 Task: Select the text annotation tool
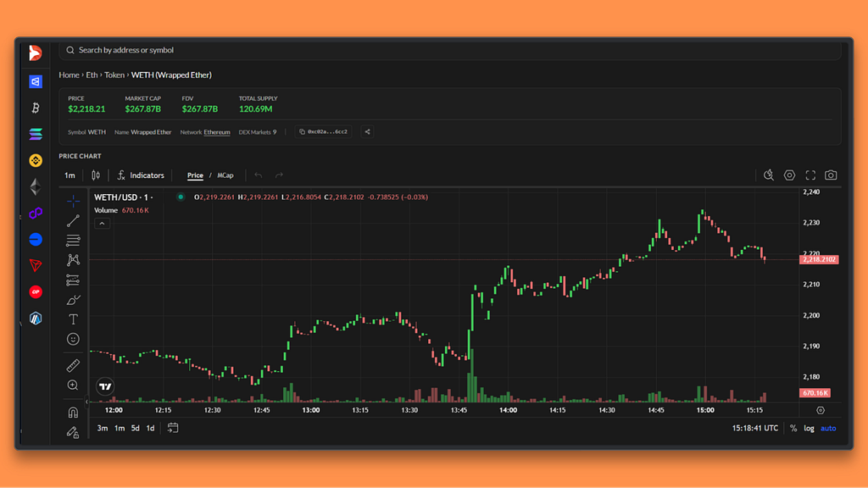(x=73, y=319)
